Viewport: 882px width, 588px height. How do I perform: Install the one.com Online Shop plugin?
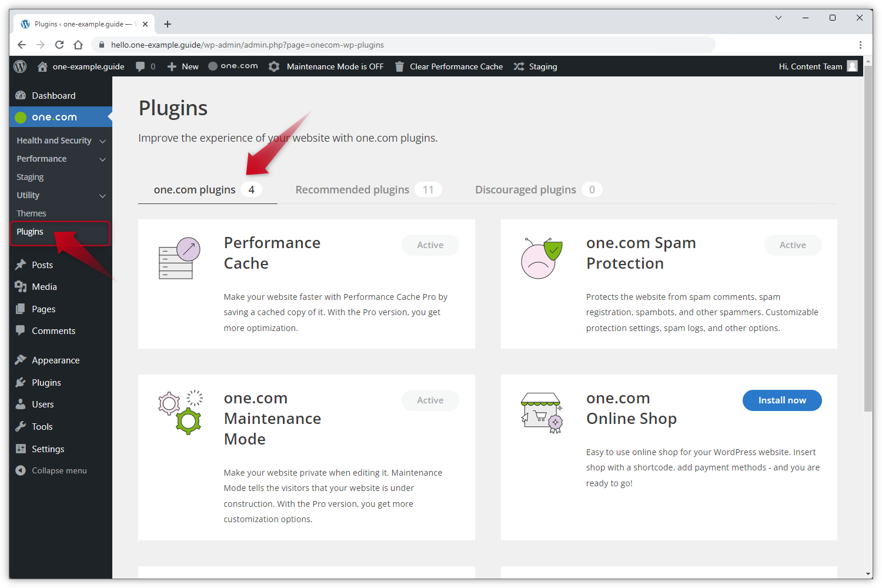(782, 400)
